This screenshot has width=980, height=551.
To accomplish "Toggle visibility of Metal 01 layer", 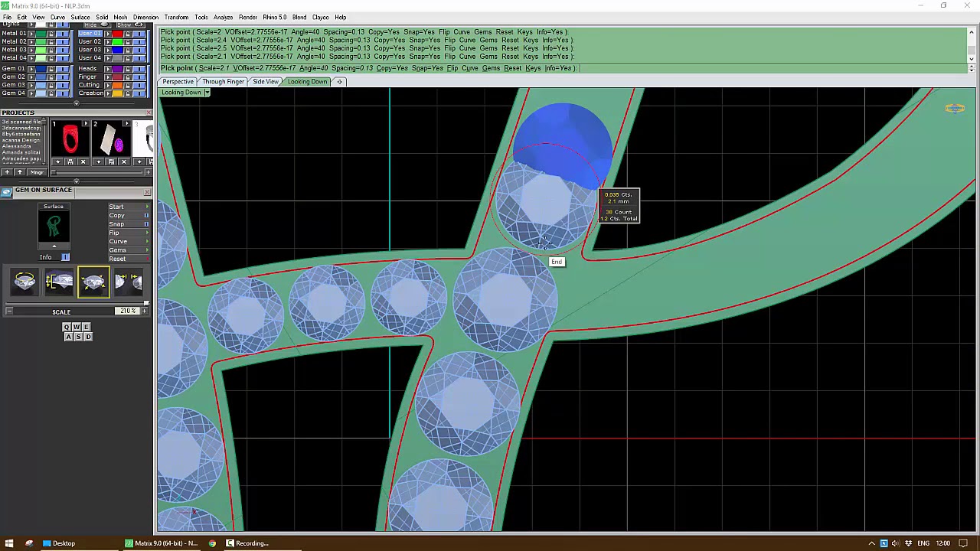I will (63, 34).
